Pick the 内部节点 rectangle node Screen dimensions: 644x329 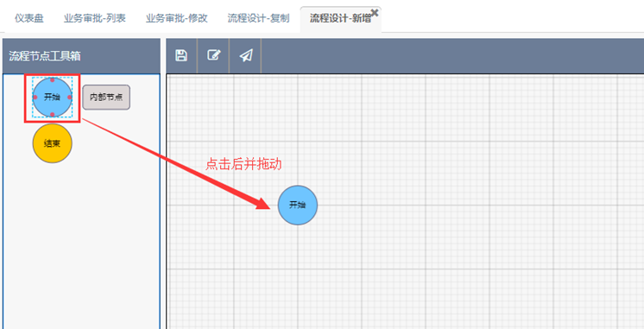pos(106,98)
